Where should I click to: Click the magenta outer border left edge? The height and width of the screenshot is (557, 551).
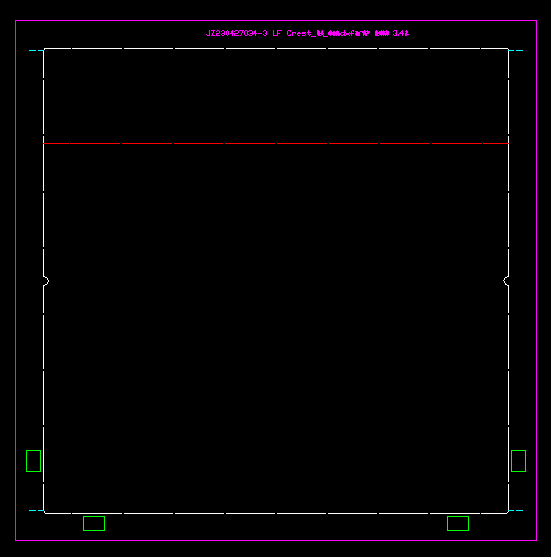point(16,281)
